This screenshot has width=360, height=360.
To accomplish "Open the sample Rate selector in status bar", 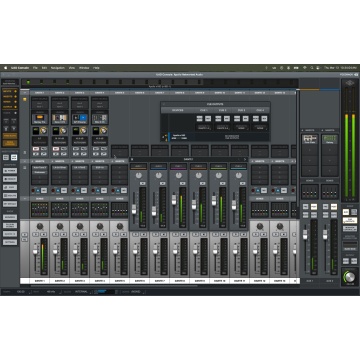I will [51, 292].
